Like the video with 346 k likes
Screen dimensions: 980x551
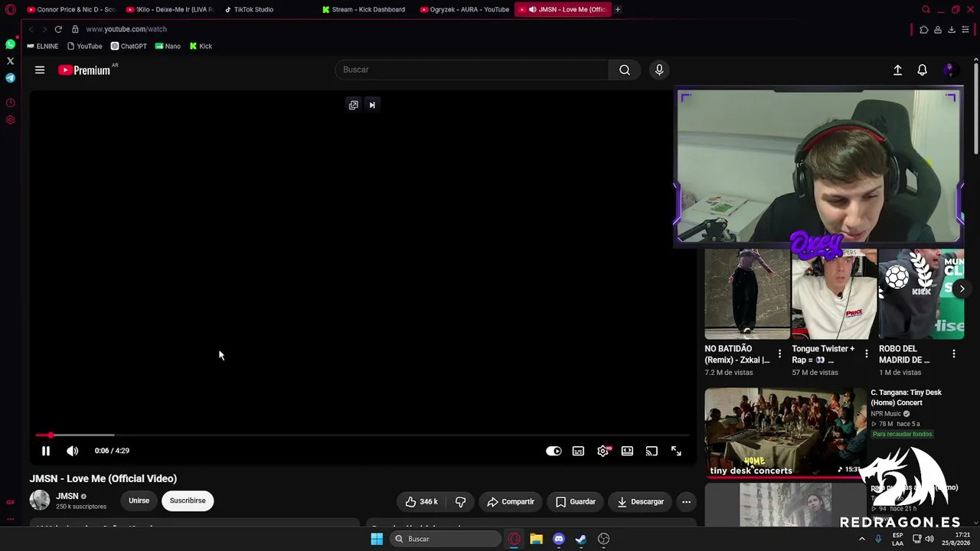(422, 501)
